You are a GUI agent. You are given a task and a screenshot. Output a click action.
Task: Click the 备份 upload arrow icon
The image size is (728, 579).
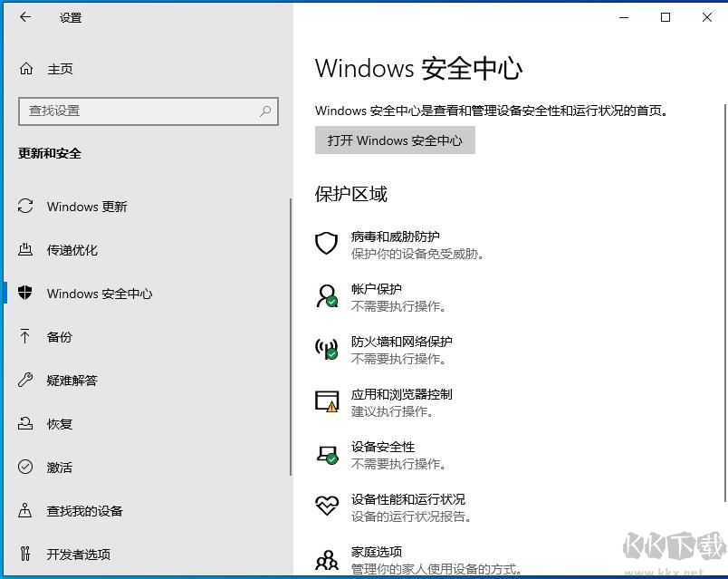coord(24,336)
